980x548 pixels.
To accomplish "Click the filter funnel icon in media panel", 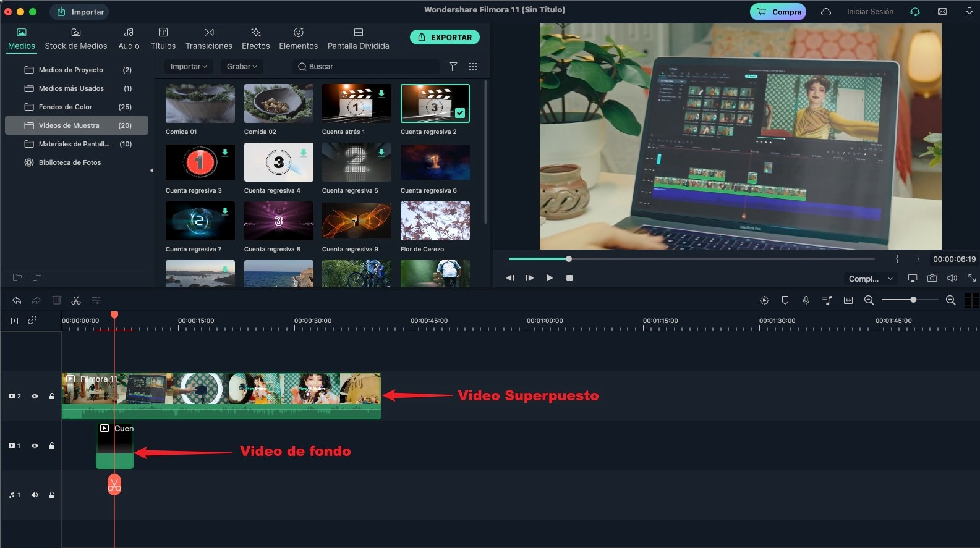I will (453, 67).
